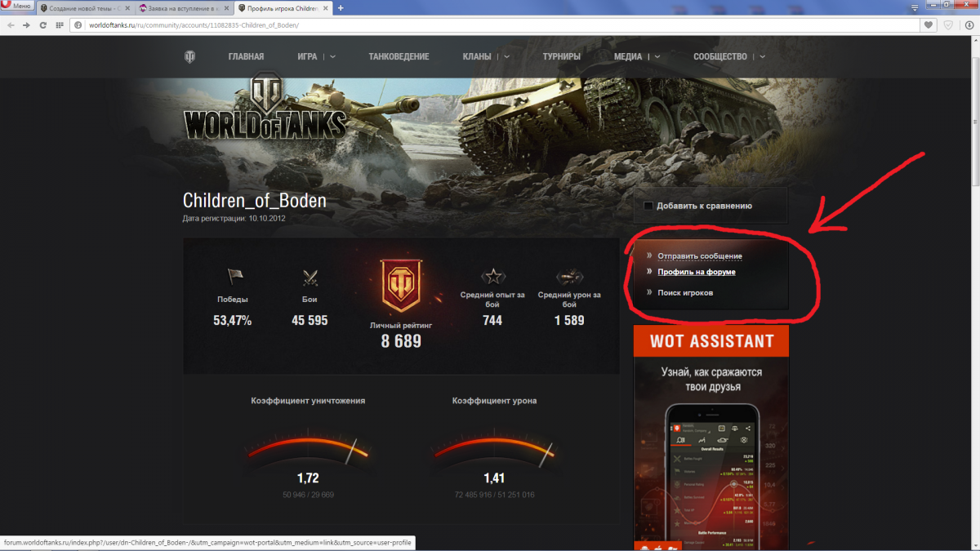This screenshot has height=551, width=980.
Task: Open the ТУРНИРЫ menu item
Action: click(561, 57)
